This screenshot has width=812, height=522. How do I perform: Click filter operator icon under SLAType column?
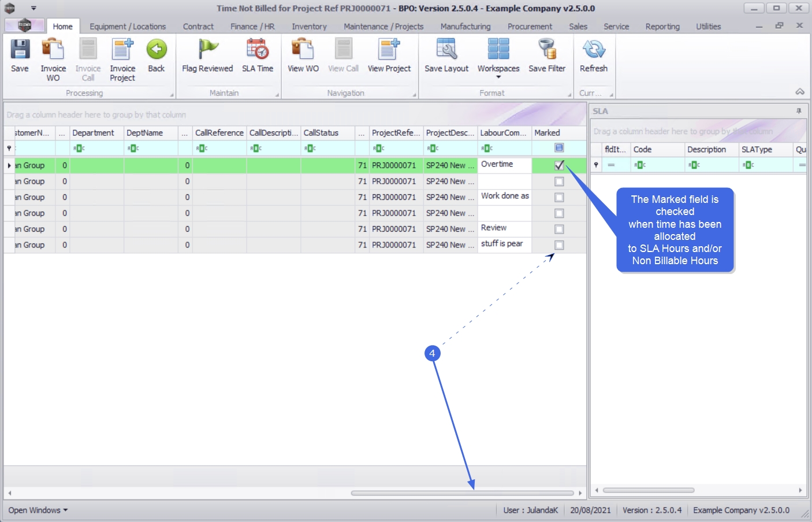(x=748, y=165)
